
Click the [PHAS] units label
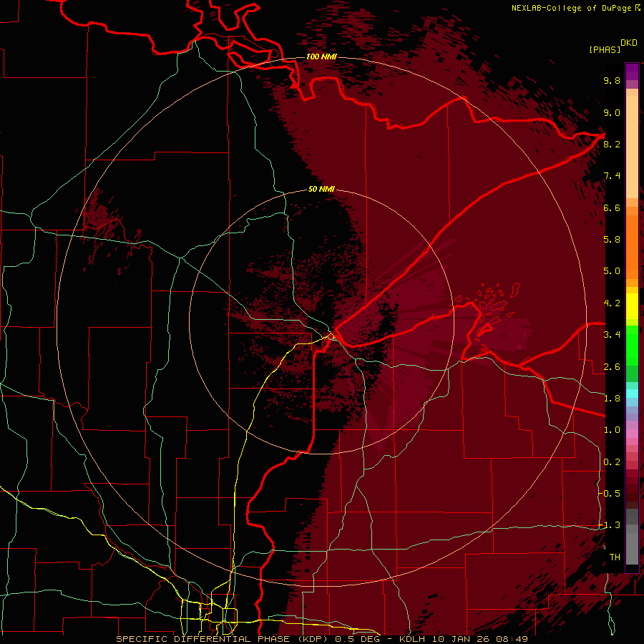pyautogui.click(x=605, y=50)
